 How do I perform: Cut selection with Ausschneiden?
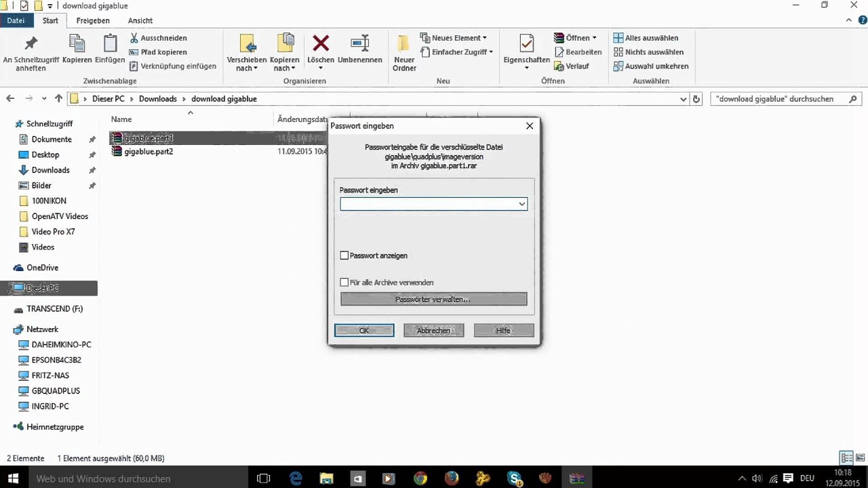tap(159, 38)
